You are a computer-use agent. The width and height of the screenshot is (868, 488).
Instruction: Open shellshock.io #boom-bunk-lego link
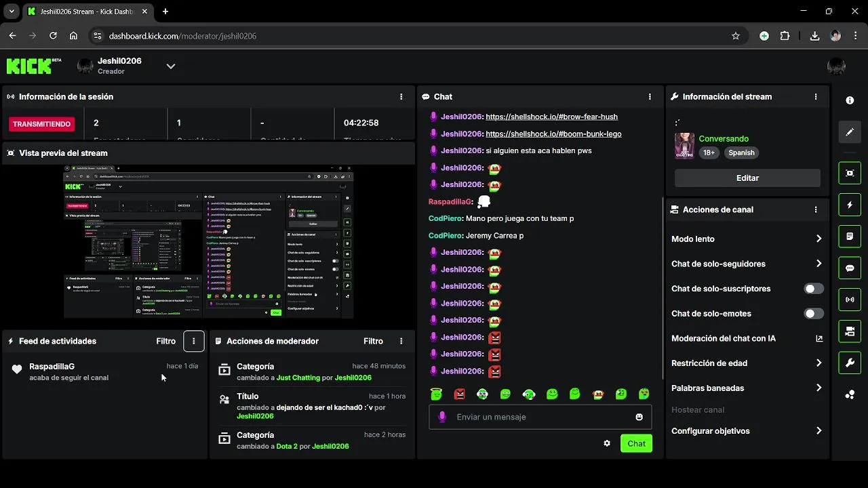553,134
